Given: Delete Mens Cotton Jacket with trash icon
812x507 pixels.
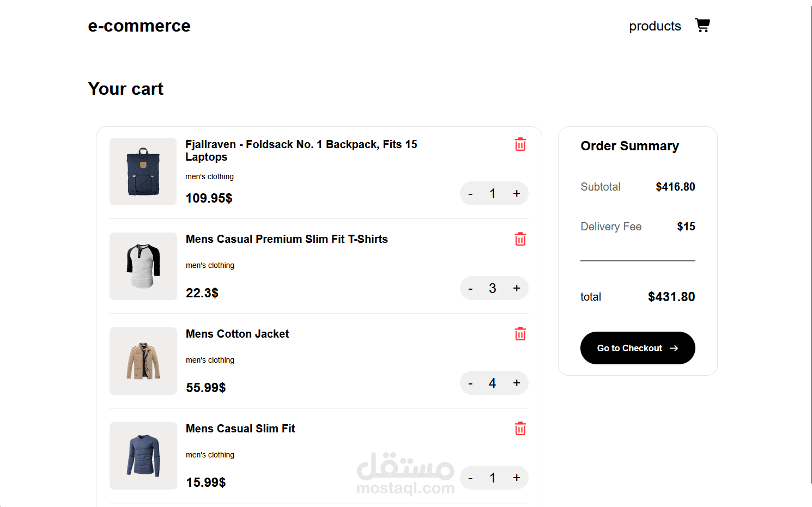Looking at the screenshot, I should (520, 334).
